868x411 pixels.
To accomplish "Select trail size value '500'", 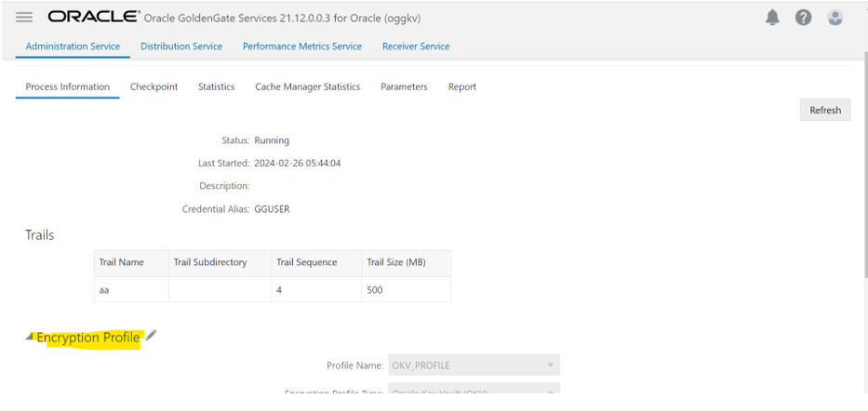I will tap(407, 289).
